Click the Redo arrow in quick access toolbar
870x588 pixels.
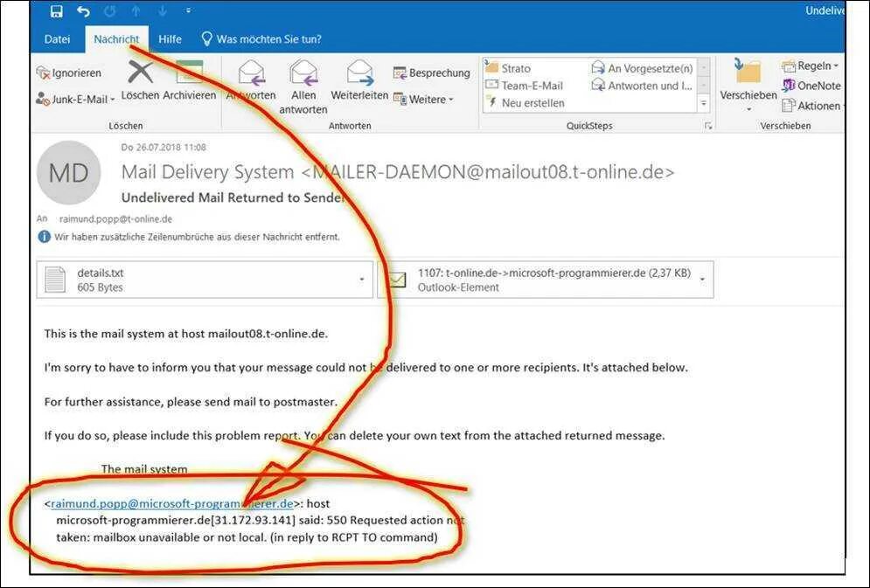click(x=110, y=10)
